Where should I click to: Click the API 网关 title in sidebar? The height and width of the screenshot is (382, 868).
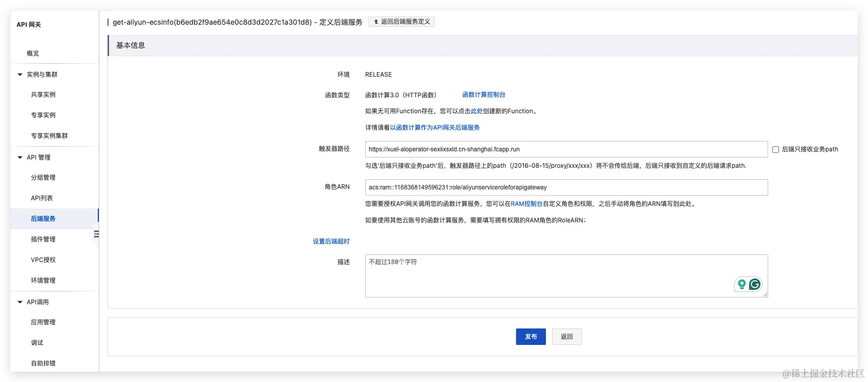click(29, 25)
